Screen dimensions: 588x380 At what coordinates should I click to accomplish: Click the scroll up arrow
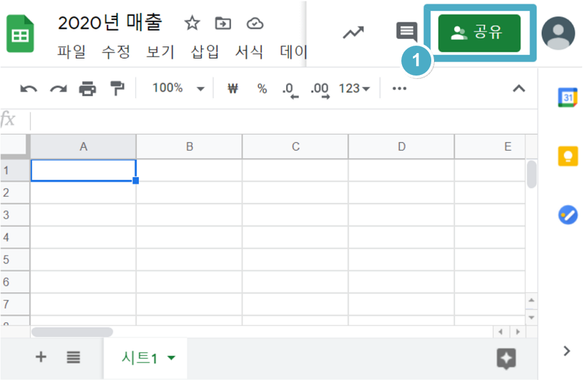coord(531,300)
